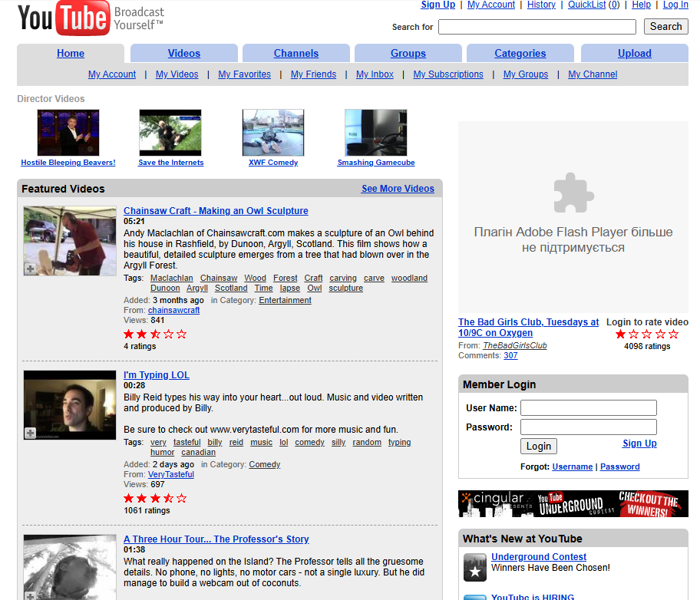This screenshot has height=600, width=700.
Task: Go to the Groups tab
Action: (408, 54)
